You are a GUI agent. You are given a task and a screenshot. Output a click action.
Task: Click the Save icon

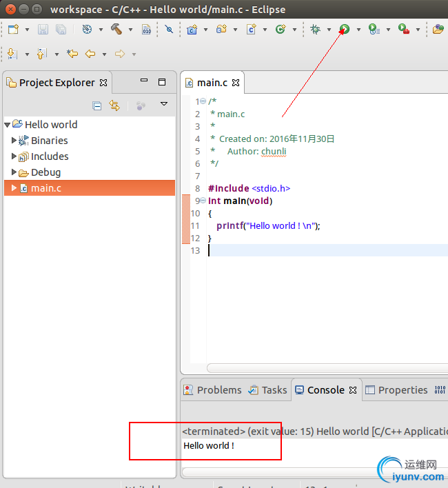[43, 29]
